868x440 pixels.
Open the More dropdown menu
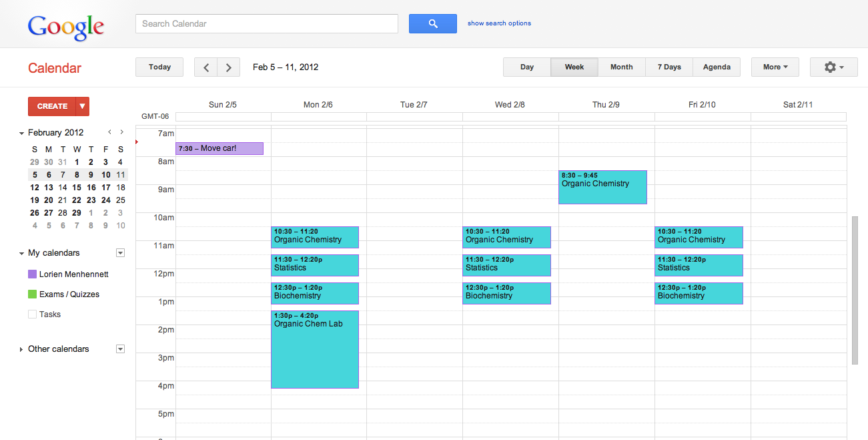pos(775,67)
